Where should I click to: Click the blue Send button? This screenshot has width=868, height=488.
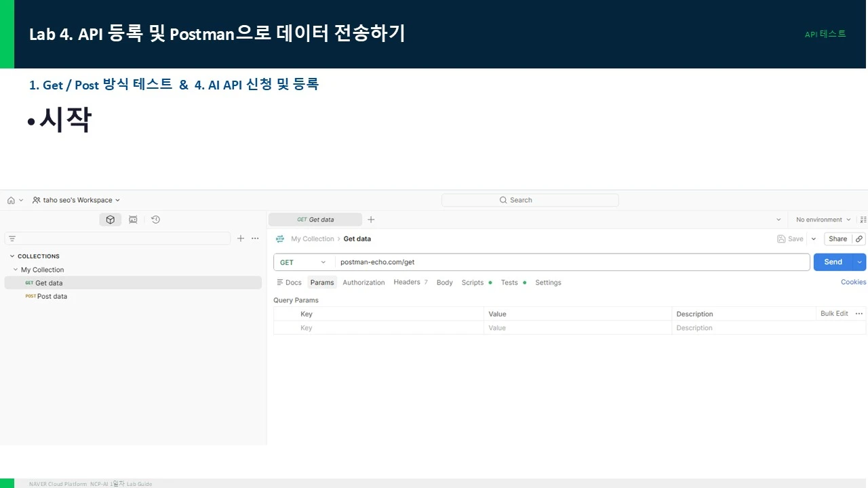(x=833, y=262)
